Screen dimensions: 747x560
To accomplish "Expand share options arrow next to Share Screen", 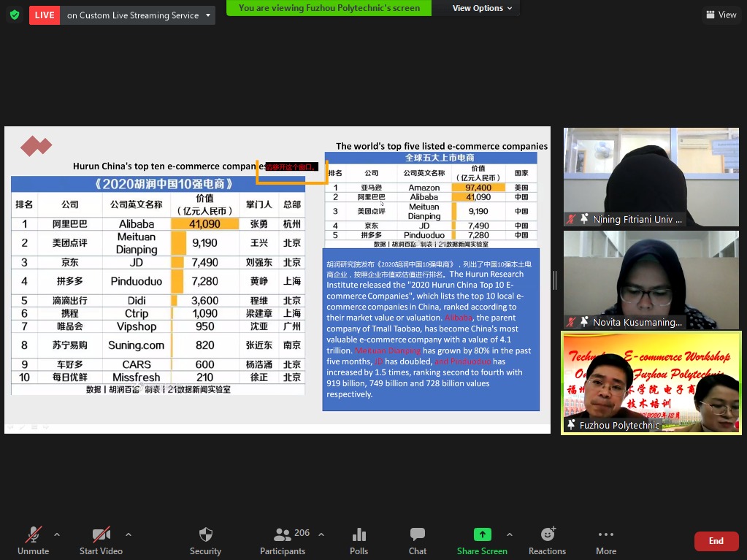I will tap(510, 534).
